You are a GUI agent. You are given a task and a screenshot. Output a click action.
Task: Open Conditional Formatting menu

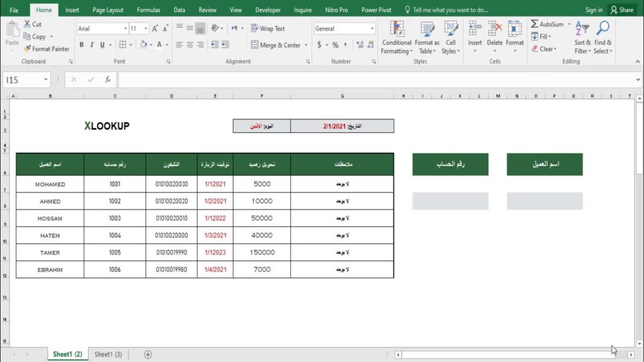click(x=397, y=38)
